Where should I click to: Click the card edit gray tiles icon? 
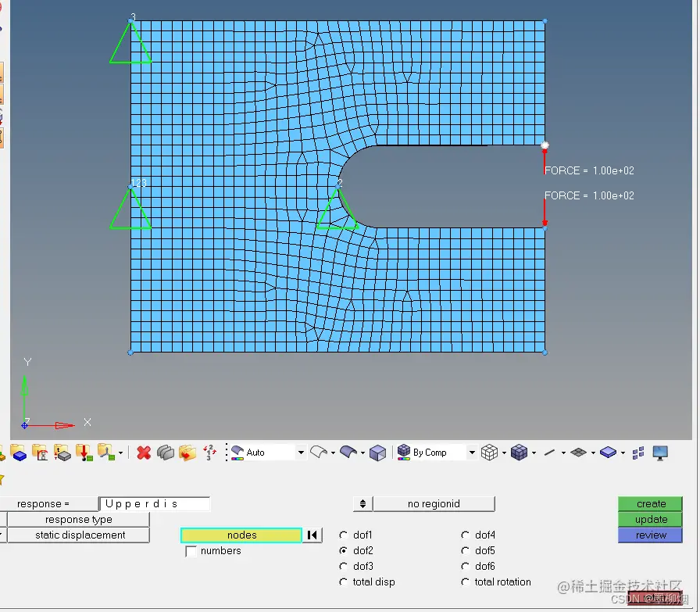pos(166,453)
